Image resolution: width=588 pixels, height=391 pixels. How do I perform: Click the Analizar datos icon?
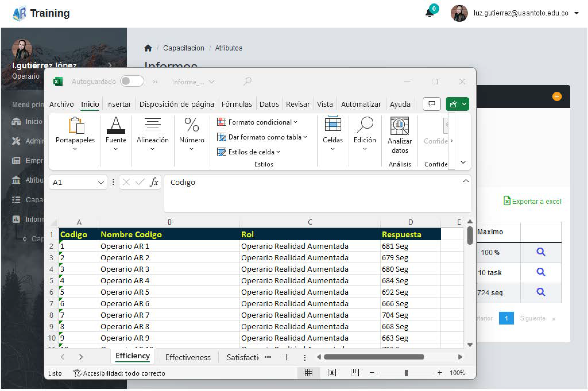(x=399, y=126)
